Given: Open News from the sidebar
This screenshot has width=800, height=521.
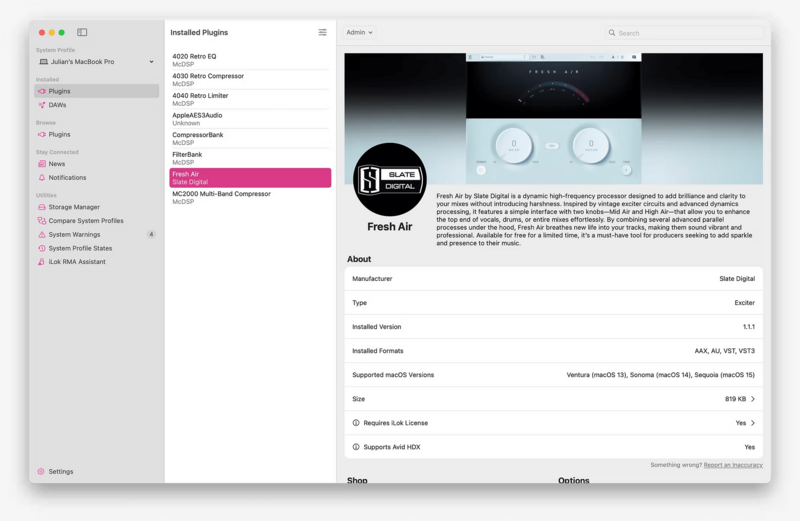Looking at the screenshot, I should 56,164.
